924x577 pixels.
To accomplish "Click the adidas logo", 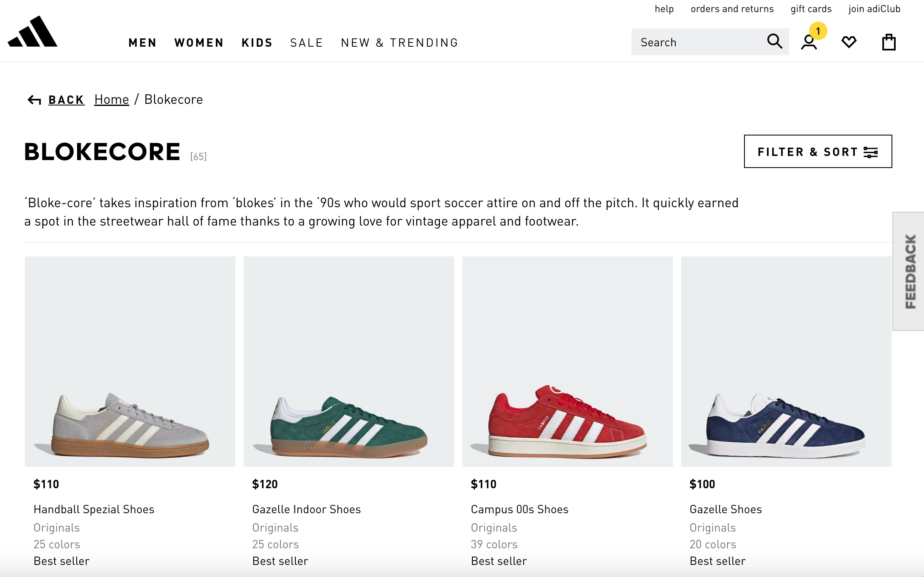I will click(32, 32).
